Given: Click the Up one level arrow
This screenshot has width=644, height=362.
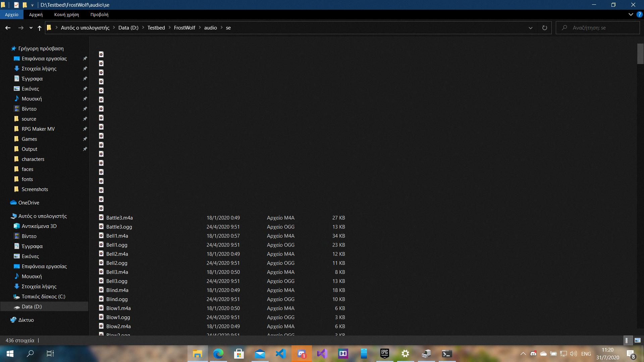Looking at the screenshot, I should (40, 28).
